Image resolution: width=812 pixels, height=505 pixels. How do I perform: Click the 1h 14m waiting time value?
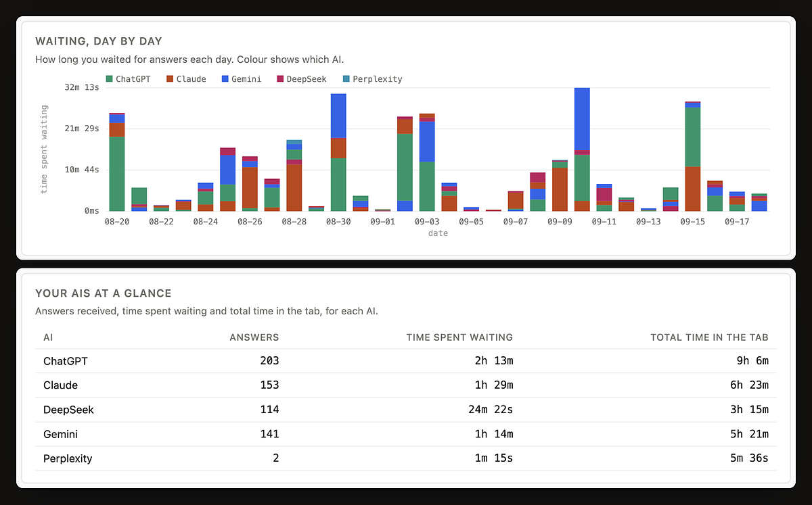click(493, 434)
